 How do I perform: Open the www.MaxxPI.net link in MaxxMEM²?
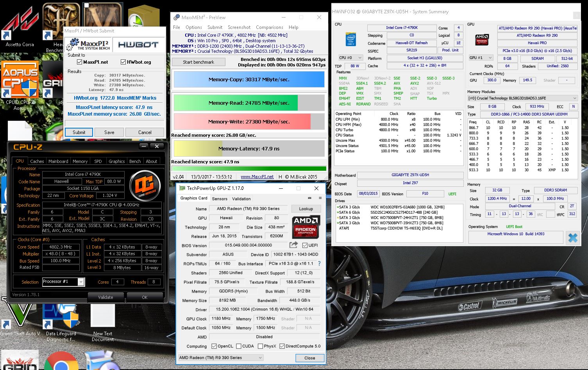[x=257, y=177]
